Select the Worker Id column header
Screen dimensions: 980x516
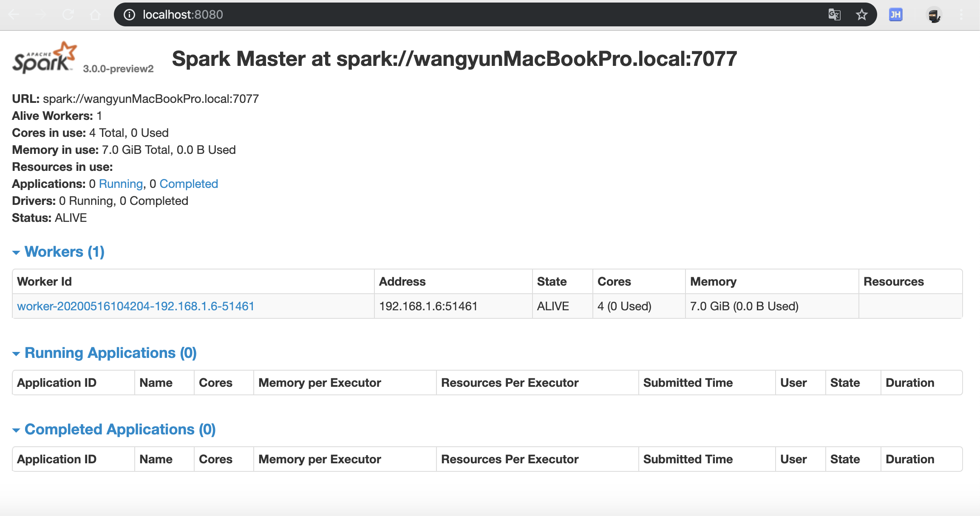tap(45, 281)
